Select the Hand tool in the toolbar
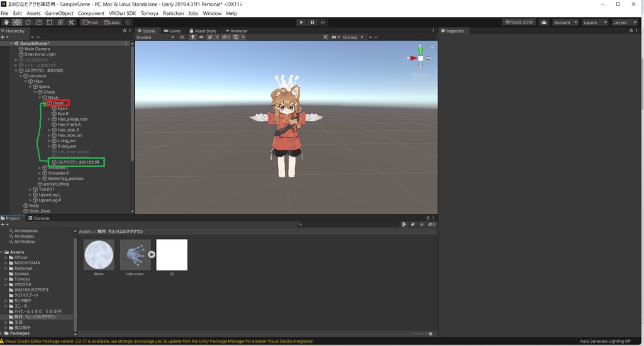 (x=6, y=22)
